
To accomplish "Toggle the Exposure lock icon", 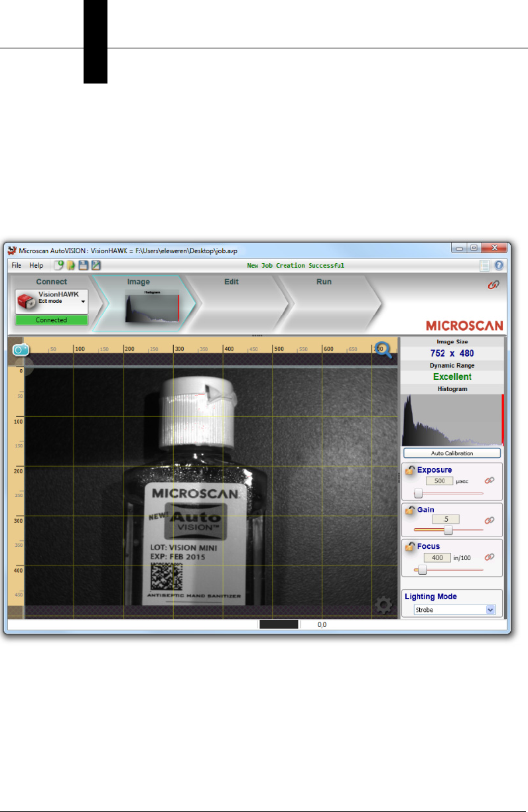I will point(411,470).
